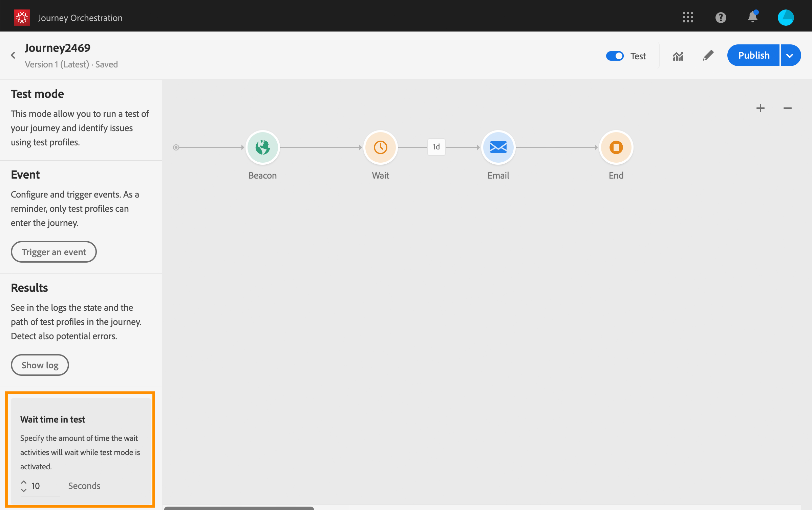This screenshot has height=510, width=812.
Task: Toggle off the Test mode switch
Action: [x=615, y=56]
